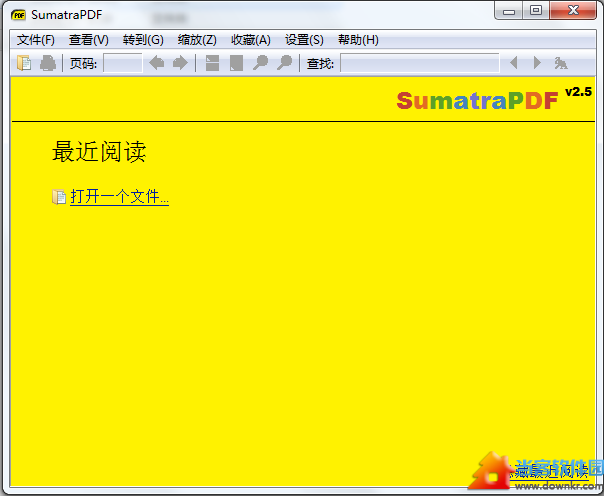Open the 转到(G) menu
604x496 pixels.
tap(143, 40)
